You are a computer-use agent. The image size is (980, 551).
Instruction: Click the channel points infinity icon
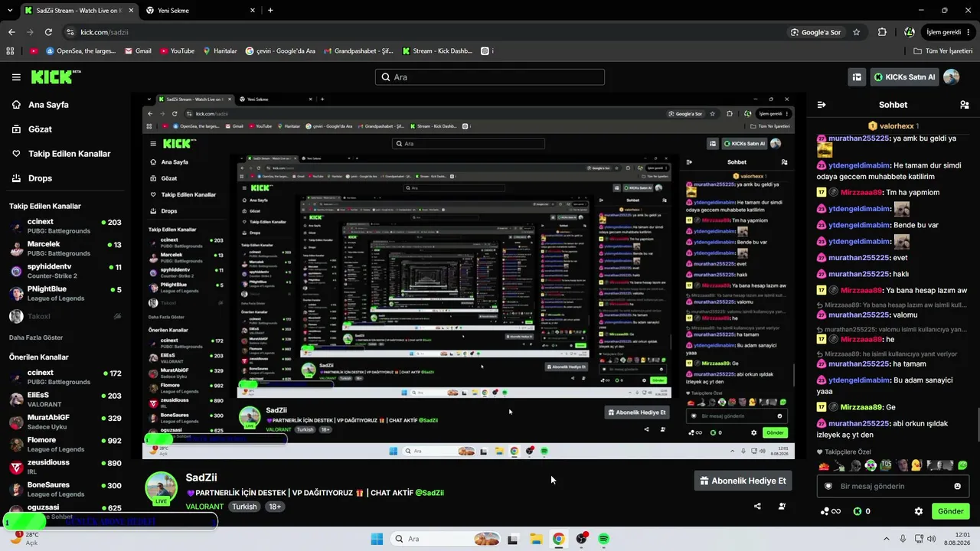tap(831, 511)
